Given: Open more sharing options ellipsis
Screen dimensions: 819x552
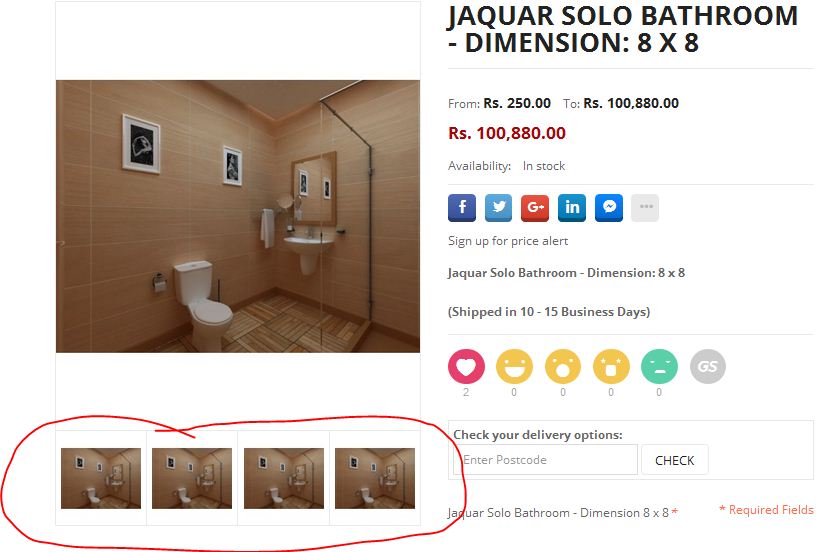Looking at the screenshot, I should (646, 208).
